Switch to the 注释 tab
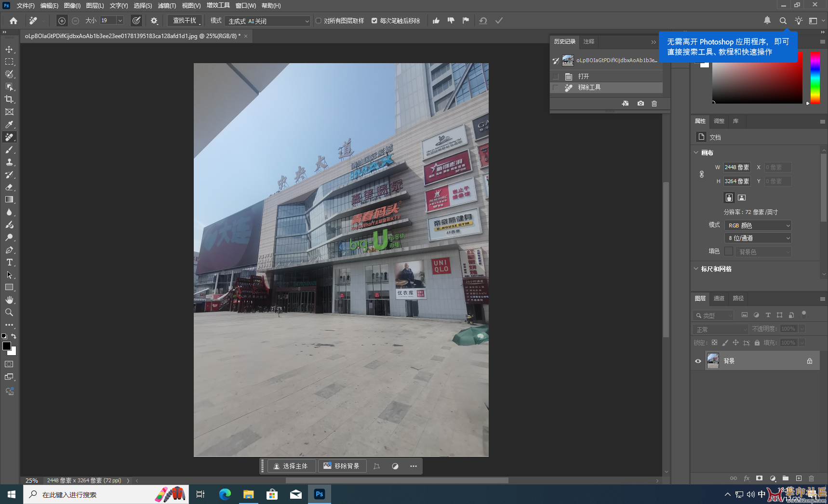This screenshot has height=504, width=828. [x=589, y=42]
